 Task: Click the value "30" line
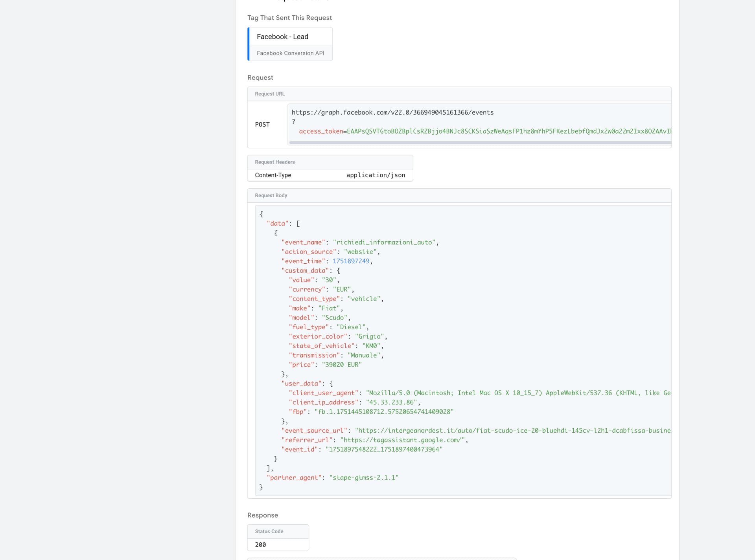click(314, 280)
